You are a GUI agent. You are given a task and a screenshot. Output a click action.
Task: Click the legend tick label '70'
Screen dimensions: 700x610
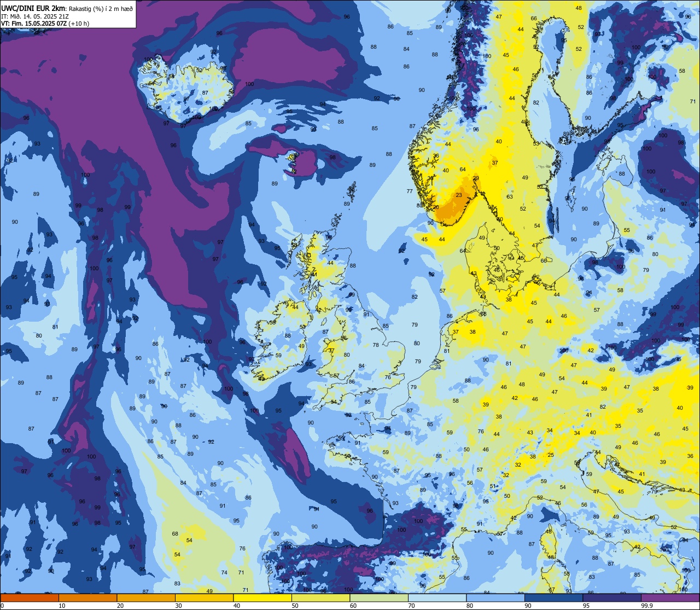click(x=411, y=606)
